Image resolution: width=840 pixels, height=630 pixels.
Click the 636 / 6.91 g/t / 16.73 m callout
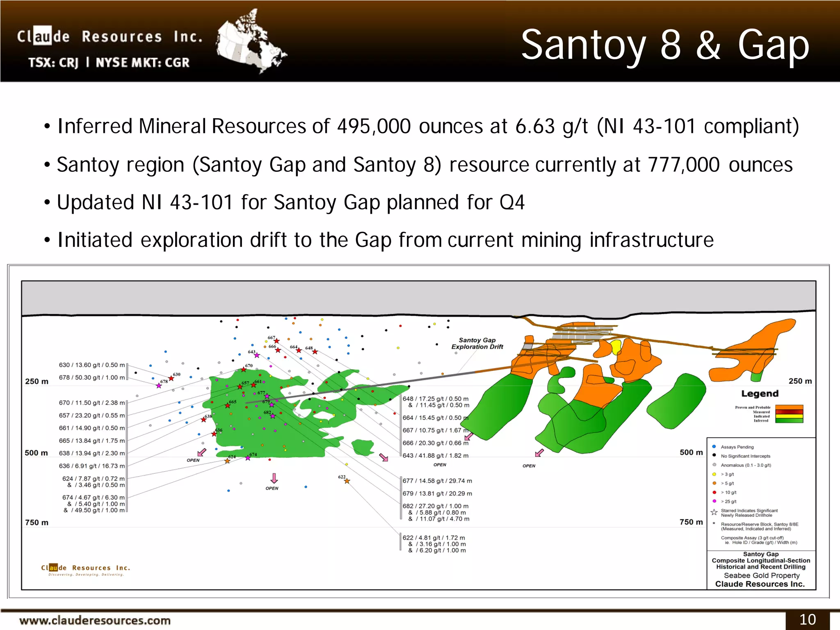point(92,466)
